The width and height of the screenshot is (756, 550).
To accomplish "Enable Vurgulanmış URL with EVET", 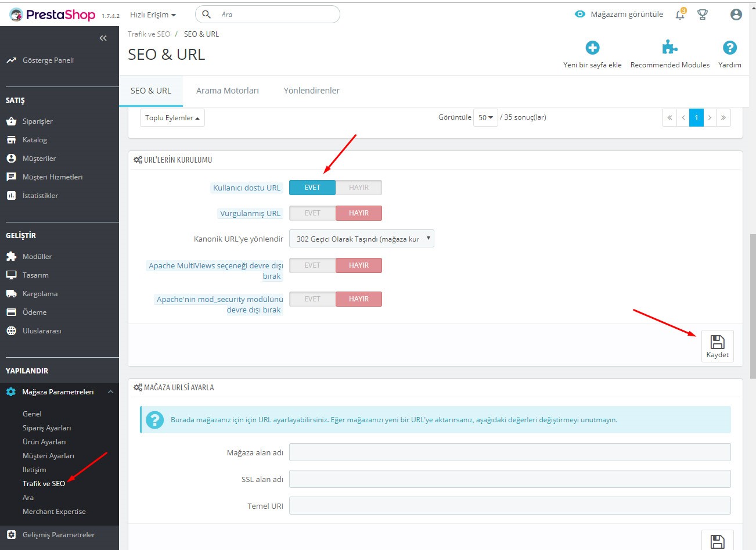I will coord(312,213).
